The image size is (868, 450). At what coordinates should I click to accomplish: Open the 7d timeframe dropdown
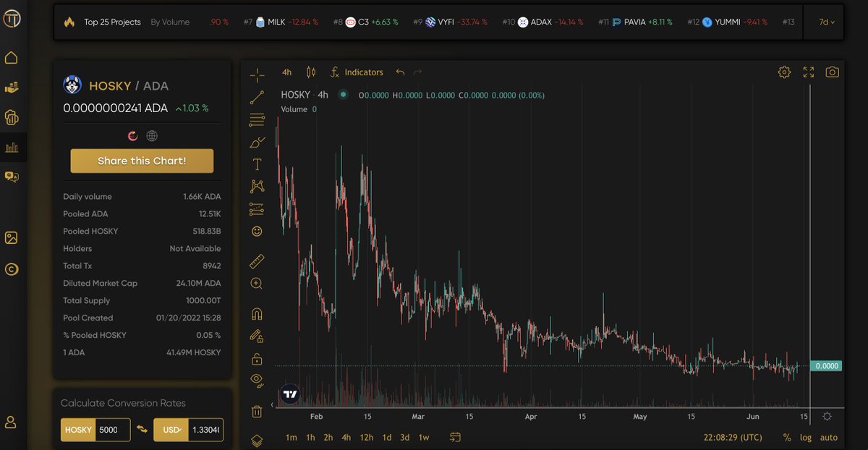[826, 22]
